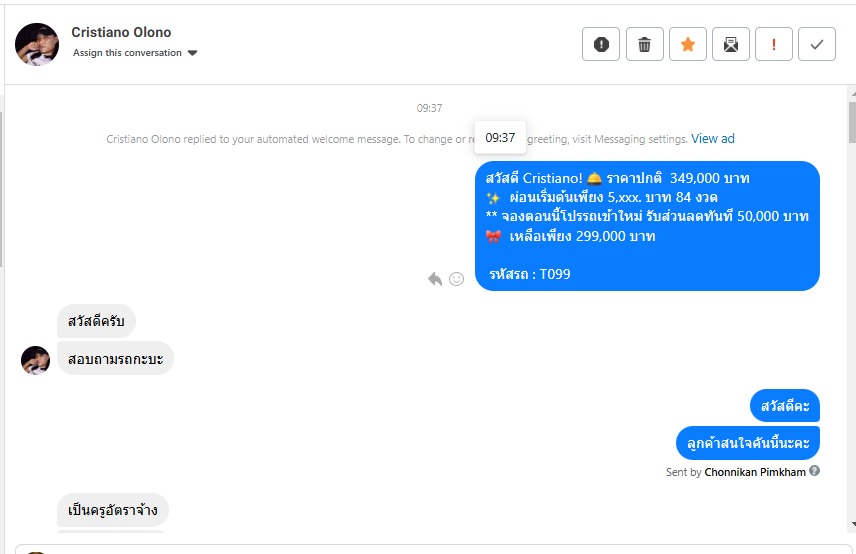Select the blue promotional price message bubble

[647, 226]
